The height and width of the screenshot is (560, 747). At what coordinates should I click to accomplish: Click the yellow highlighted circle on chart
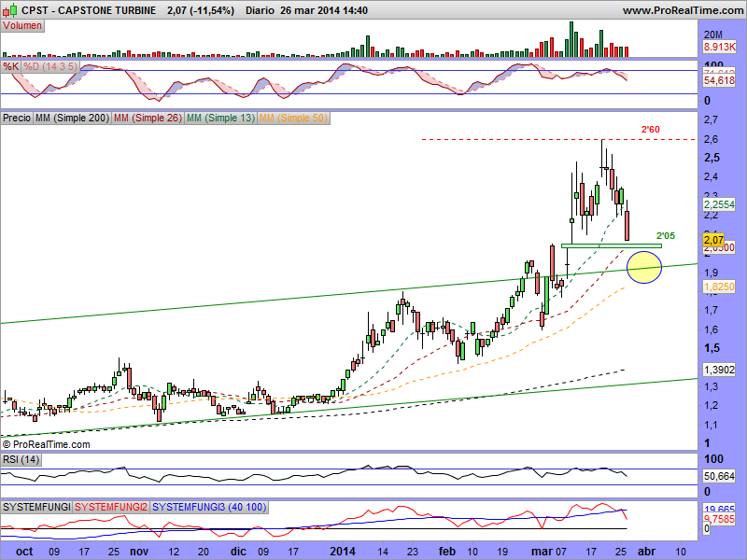coord(644,267)
